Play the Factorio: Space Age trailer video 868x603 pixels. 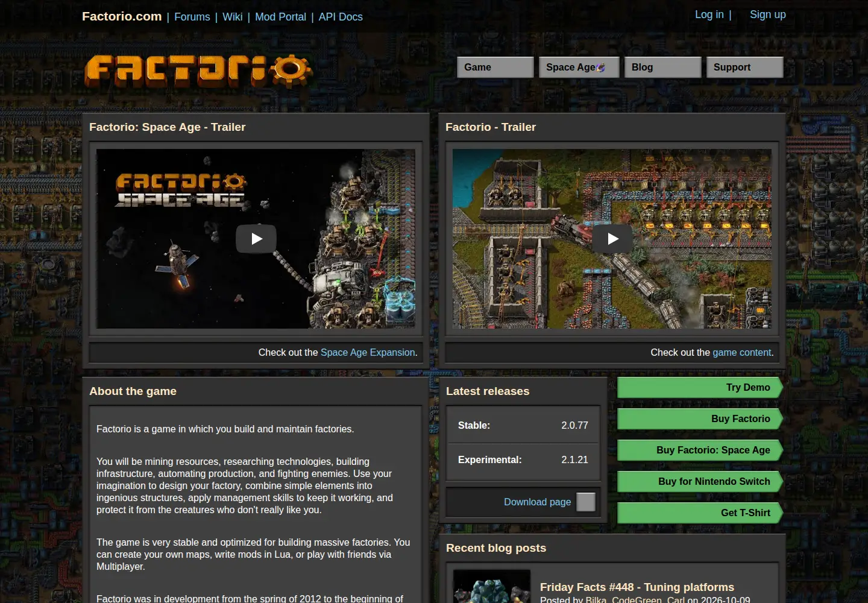pos(256,239)
